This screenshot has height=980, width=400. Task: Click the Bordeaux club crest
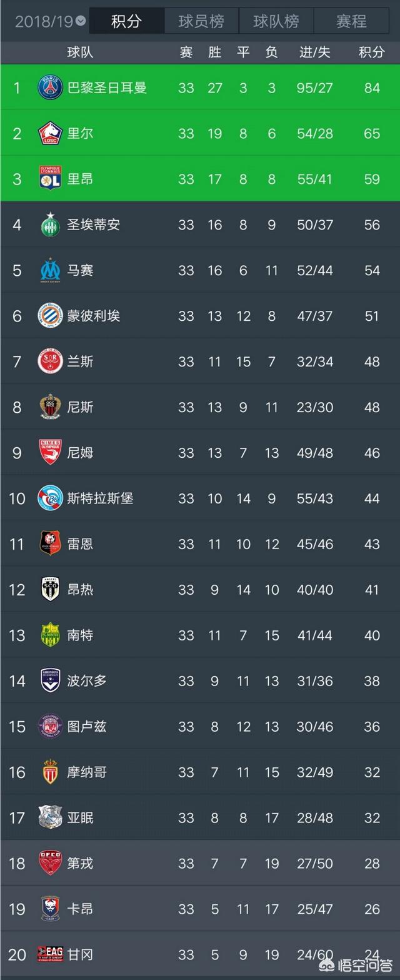(50, 680)
